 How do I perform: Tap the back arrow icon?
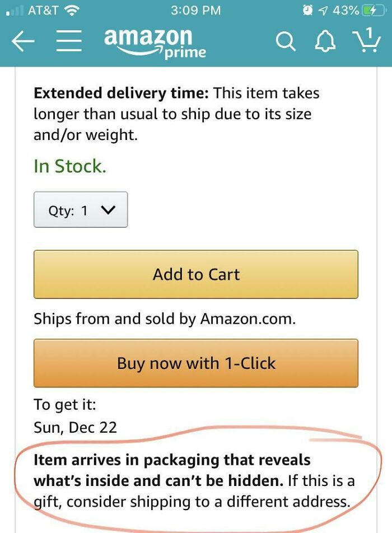[22, 41]
